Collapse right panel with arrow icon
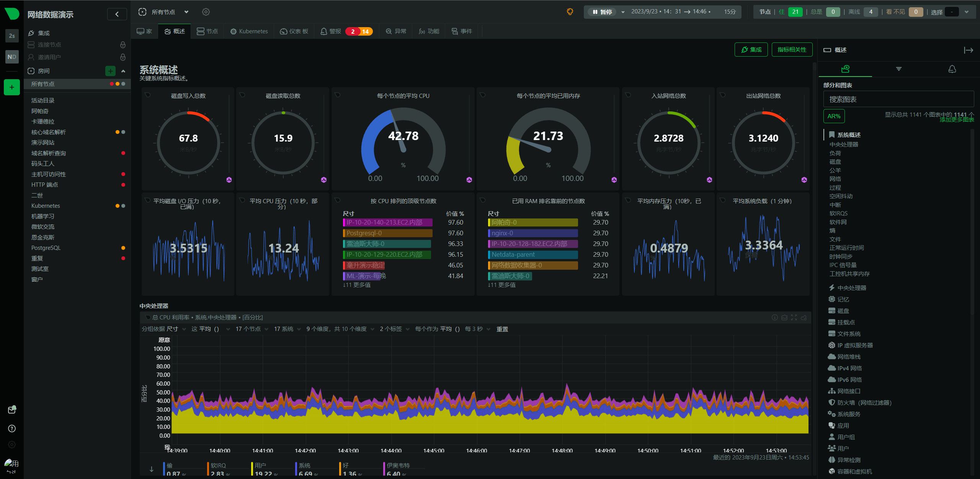The width and height of the screenshot is (980, 479). [x=969, y=50]
